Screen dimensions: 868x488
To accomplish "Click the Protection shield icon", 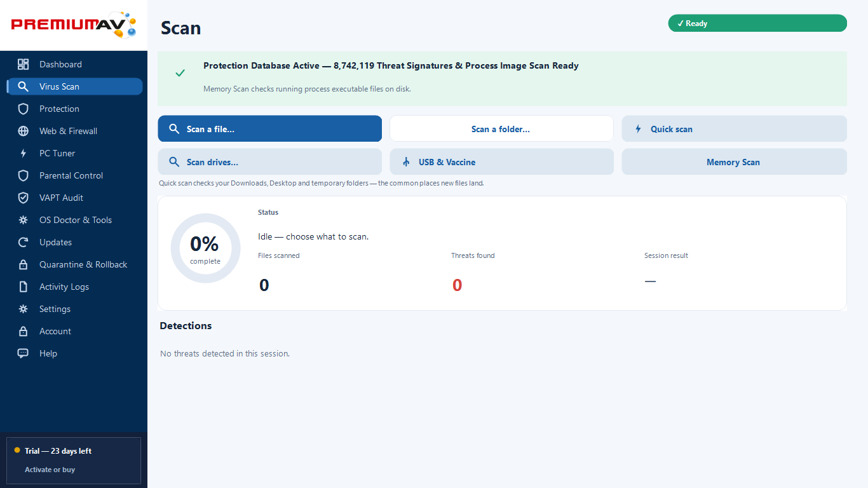I will [x=24, y=109].
